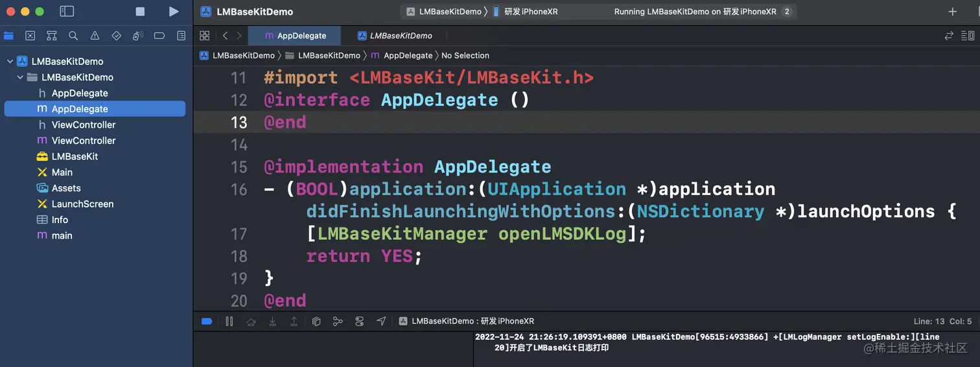
Task: Open the Debug navigator
Action: (138, 36)
